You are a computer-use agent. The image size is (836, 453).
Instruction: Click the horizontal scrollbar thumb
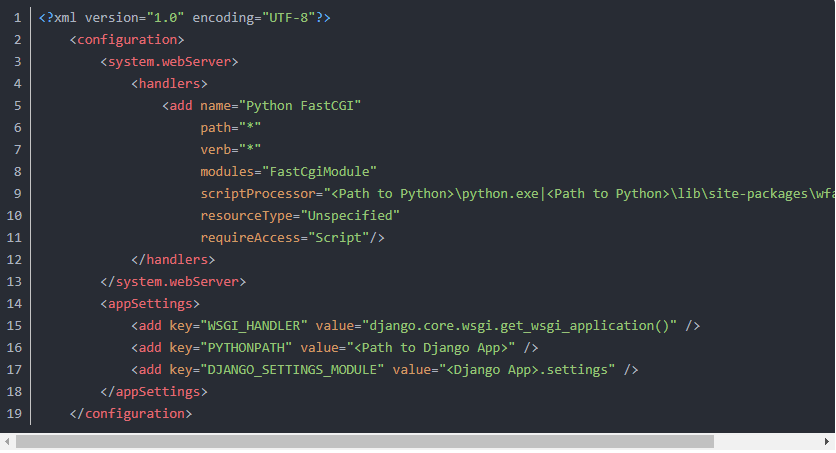click(365, 441)
